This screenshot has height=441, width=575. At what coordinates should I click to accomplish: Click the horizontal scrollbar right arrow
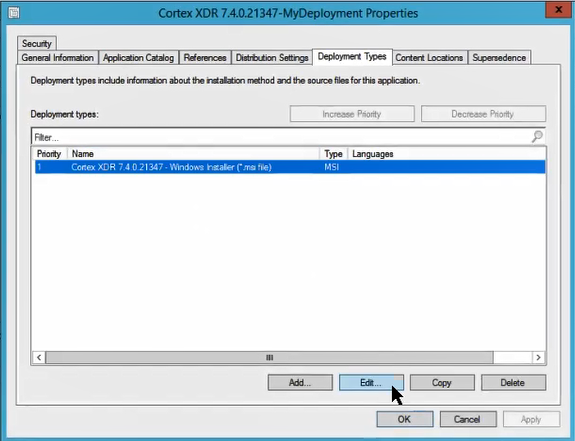click(538, 357)
